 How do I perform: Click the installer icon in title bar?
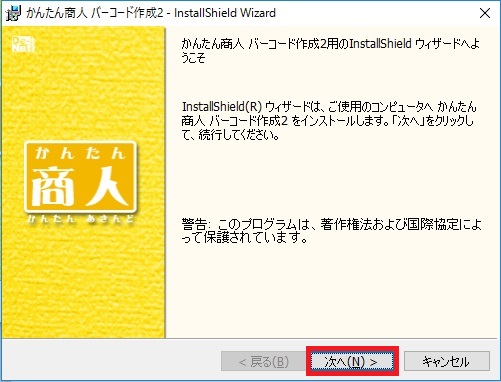pyautogui.click(x=13, y=13)
